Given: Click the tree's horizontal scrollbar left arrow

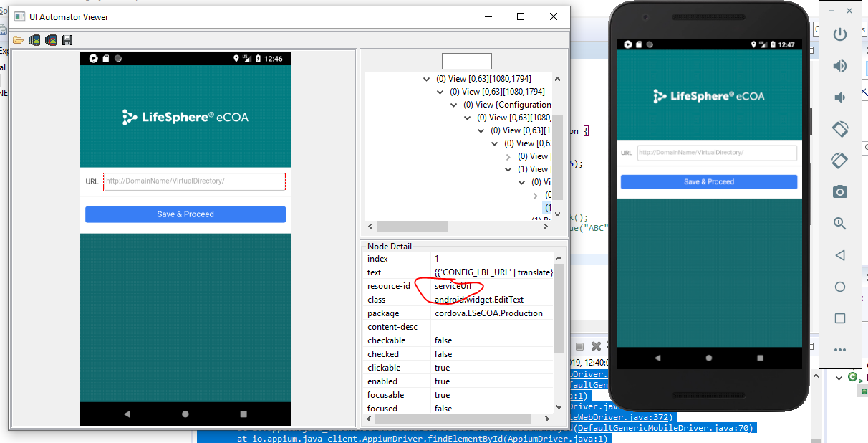Looking at the screenshot, I should point(370,226).
